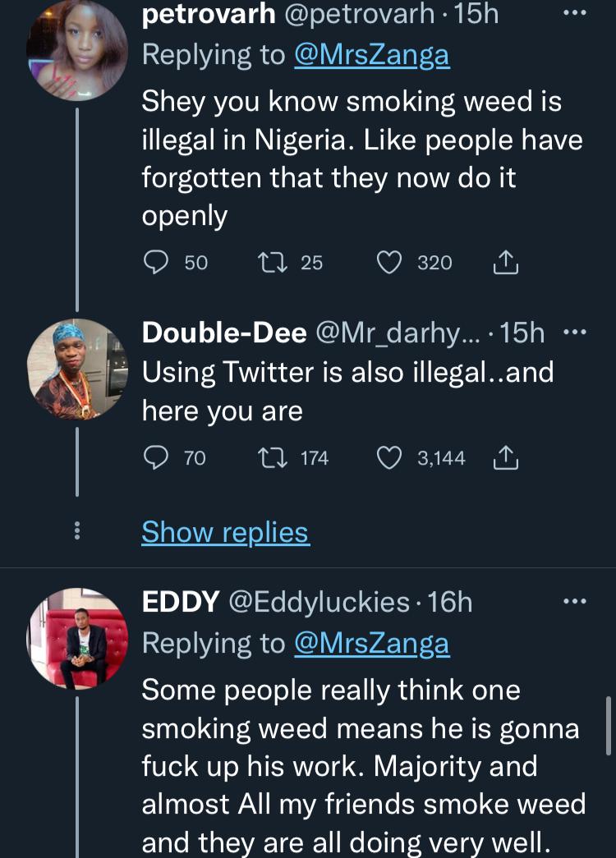
Task: Expand hidden replies with Show replies
Action: (225, 532)
